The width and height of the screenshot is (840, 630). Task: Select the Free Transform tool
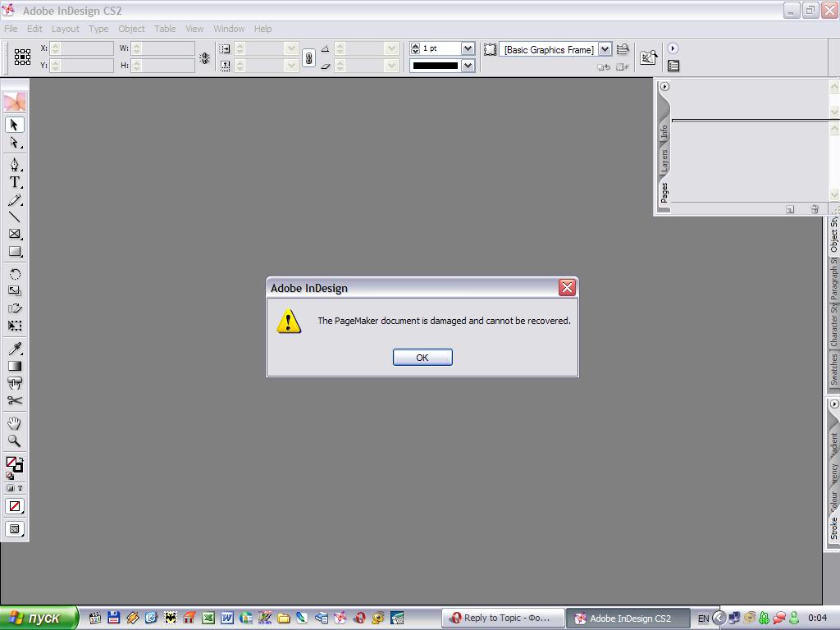15,326
